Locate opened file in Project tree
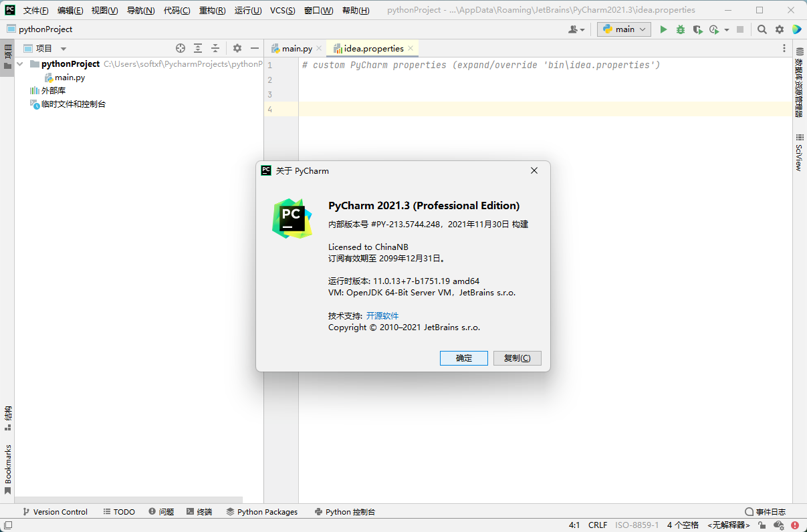The image size is (807, 532). [x=180, y=48]
